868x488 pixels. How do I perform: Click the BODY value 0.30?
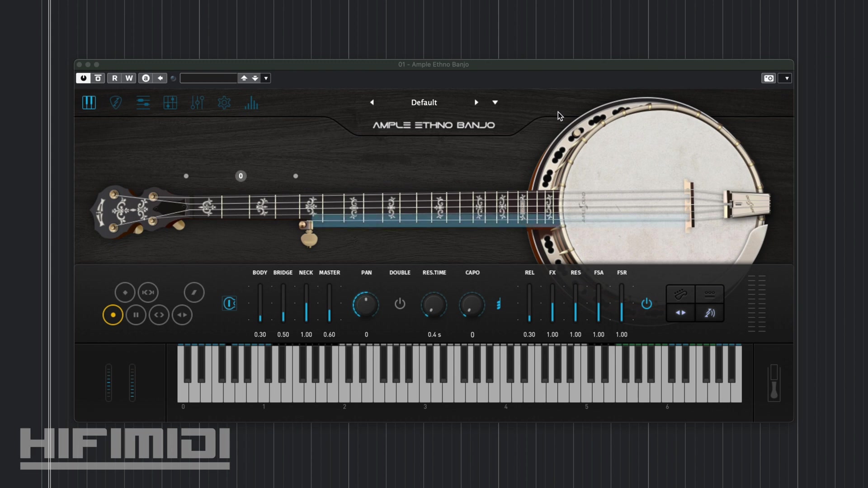coord(260,335)
